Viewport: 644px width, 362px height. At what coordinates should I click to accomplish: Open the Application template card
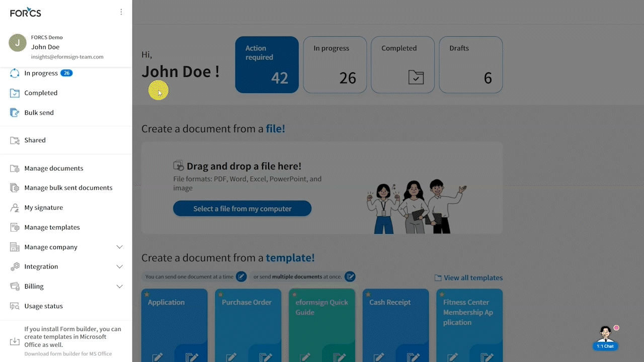[x=174, y=325]
